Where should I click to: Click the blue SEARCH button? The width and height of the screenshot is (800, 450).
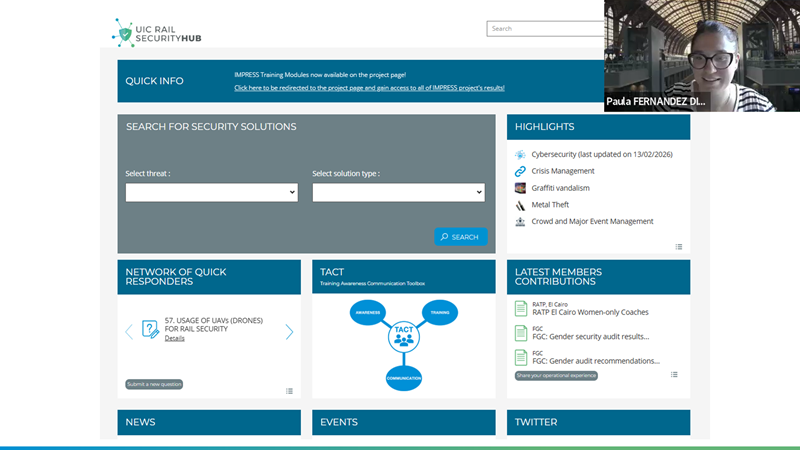tap(461, 237)
